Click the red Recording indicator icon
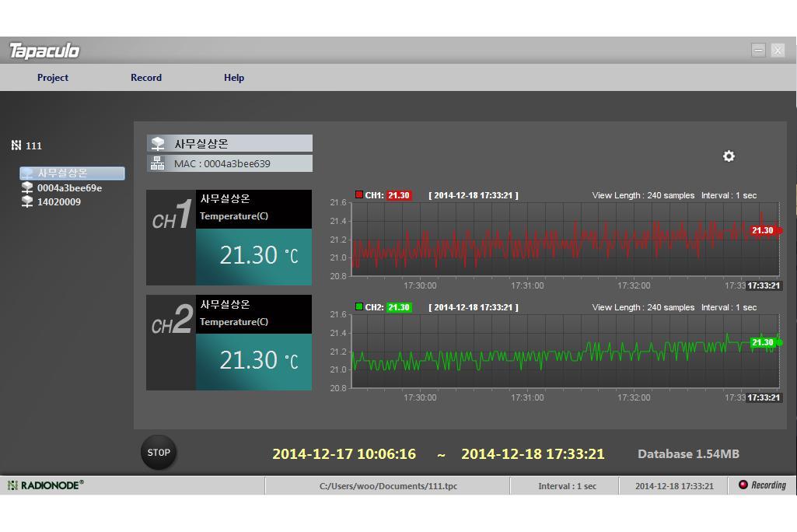Image resolution: width=797 pixels, height=532 pixels. click(743, 485)
